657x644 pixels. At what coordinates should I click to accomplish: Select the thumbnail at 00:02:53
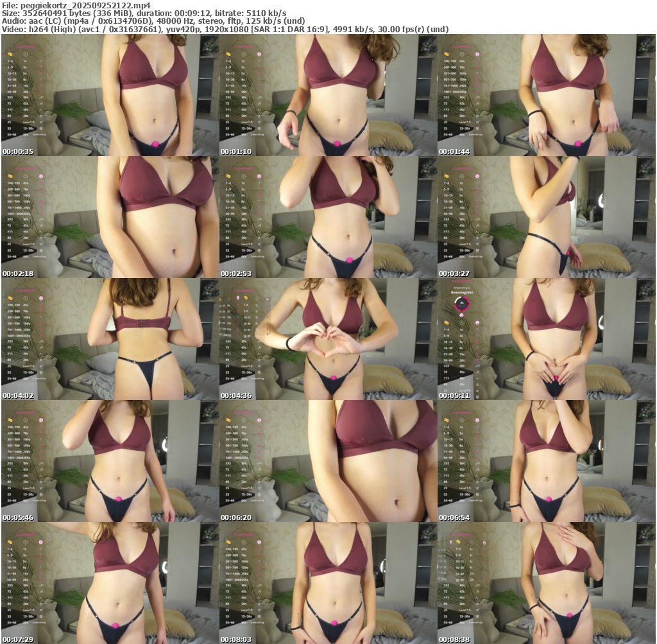328,217
